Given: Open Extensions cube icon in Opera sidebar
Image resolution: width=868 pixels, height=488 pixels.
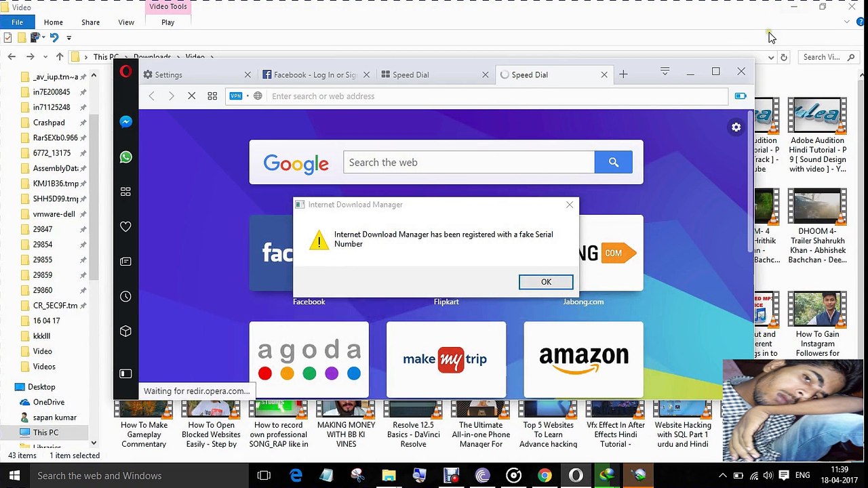Looking at the screenshot, I should point(125,331).
